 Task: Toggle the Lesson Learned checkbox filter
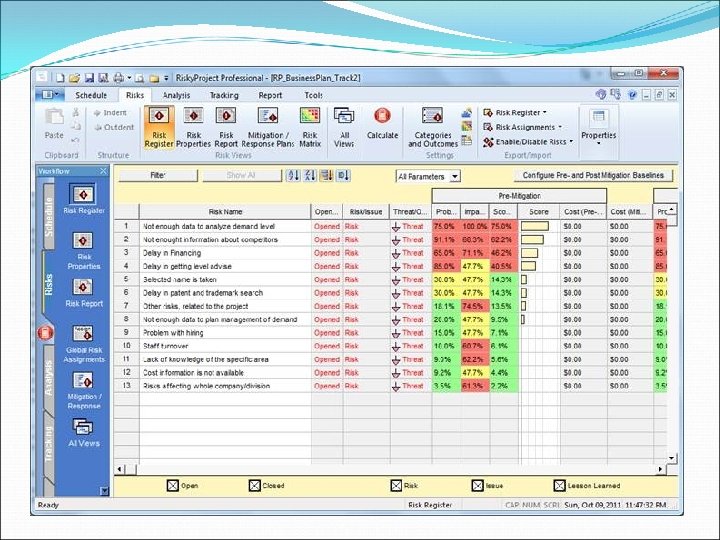[x=559, y=485]
